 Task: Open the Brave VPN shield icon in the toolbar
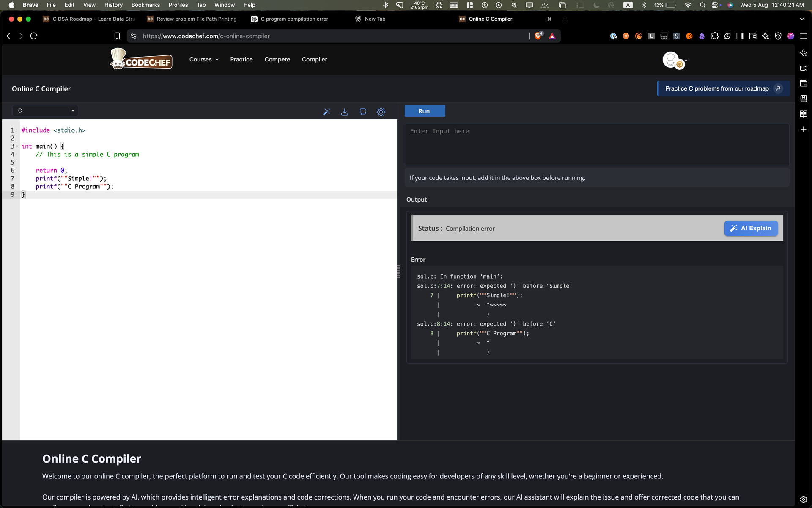pos(778,36)
